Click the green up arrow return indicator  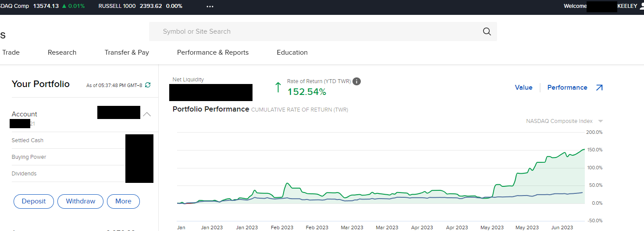coord(278,87)
